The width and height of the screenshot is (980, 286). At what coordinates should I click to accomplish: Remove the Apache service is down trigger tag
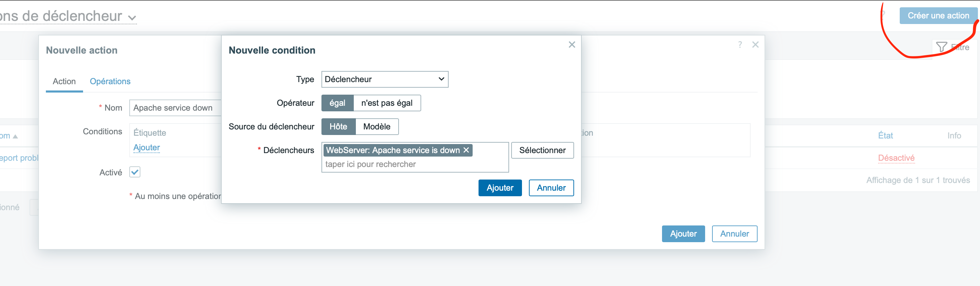point(466,150)
